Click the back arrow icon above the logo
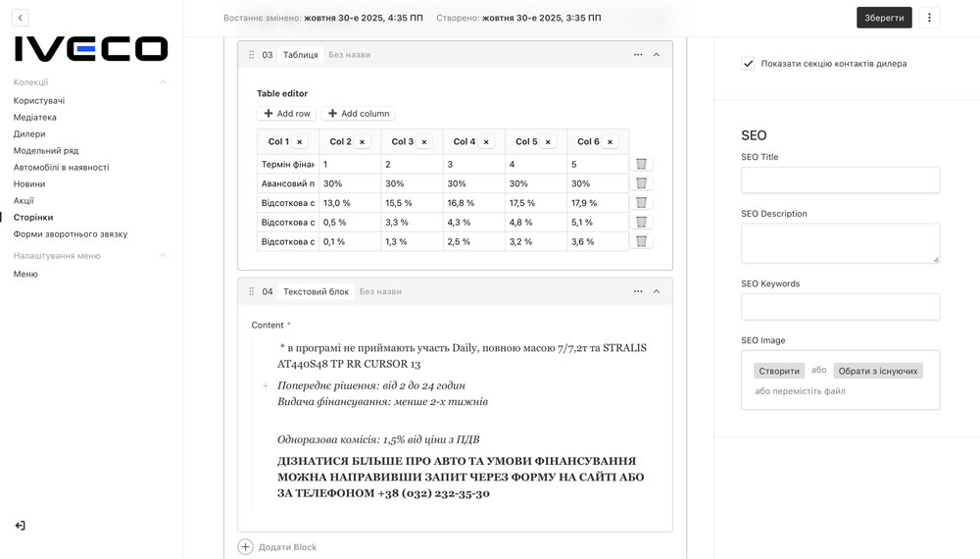The image size is (980, 559). (x=21, y=18)
